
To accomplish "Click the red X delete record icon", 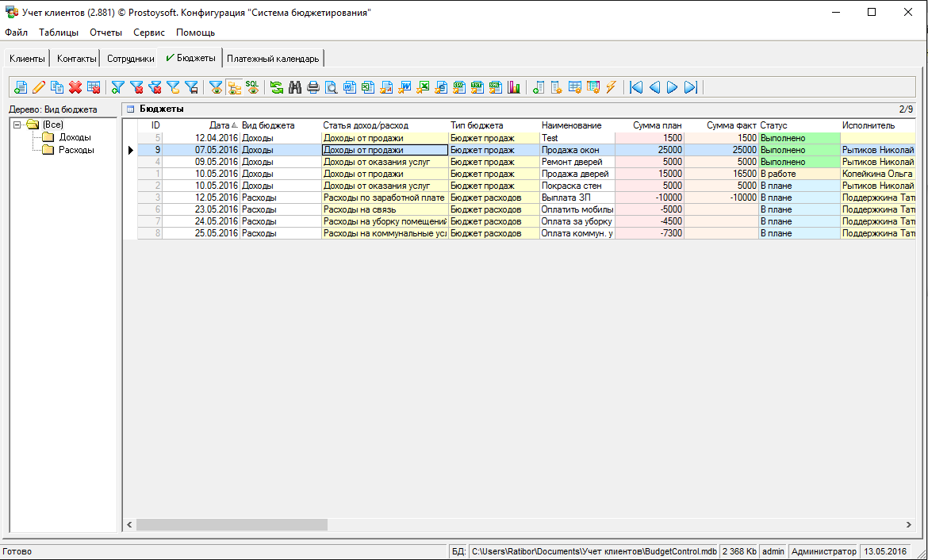I will (75, 87).
